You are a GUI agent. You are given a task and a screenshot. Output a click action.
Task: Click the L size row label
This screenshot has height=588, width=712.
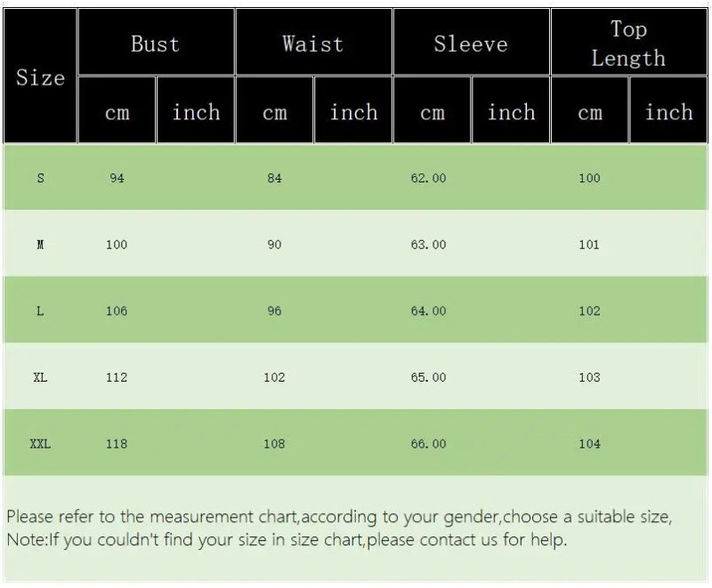(40, 310)
